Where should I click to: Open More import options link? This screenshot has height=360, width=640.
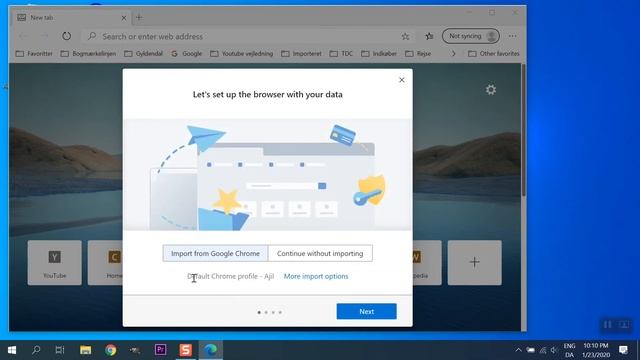click(316, 276)
